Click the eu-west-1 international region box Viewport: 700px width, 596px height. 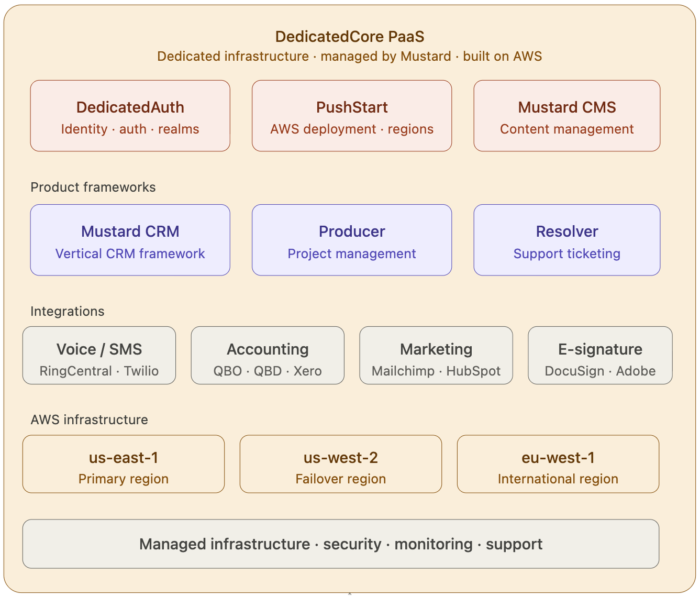point(558,464)
